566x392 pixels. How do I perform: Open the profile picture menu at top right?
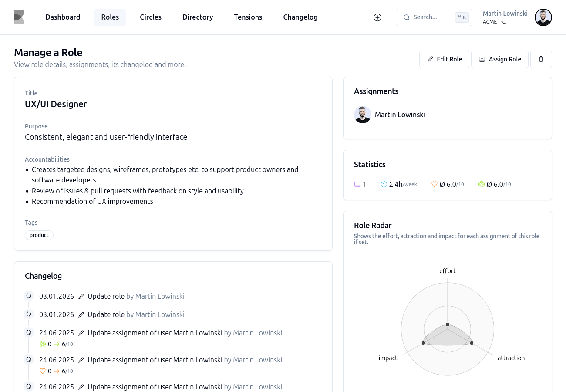tap(543, 17)
